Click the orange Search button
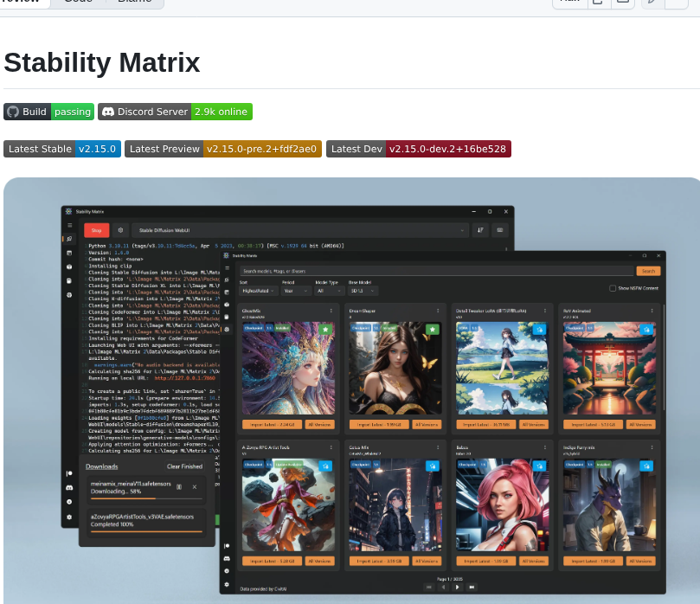This screenshot has width=700, height=604. click(648, 271)
